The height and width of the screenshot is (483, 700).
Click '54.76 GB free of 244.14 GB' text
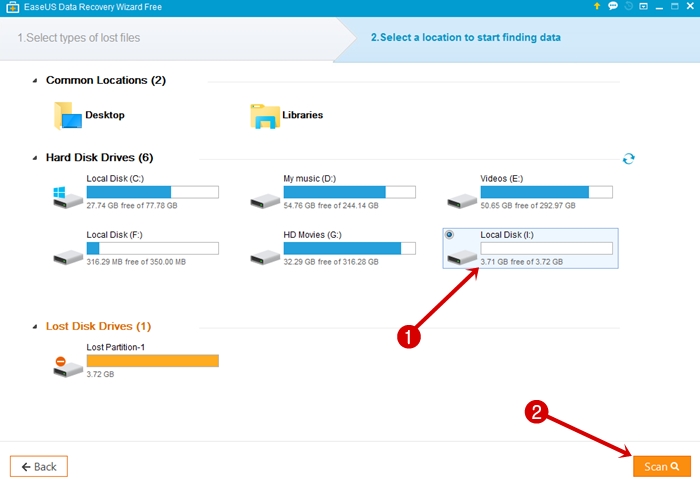(331, 206)
